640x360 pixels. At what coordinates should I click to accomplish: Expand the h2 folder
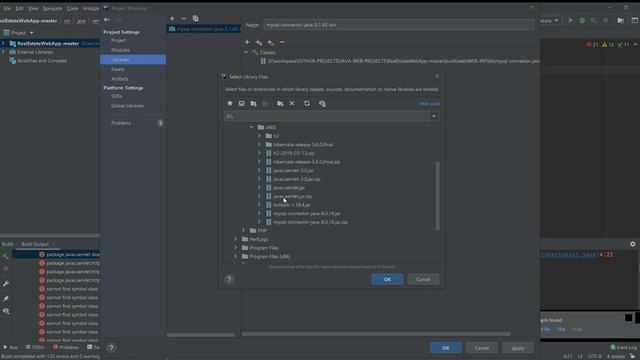coord(259,136)
